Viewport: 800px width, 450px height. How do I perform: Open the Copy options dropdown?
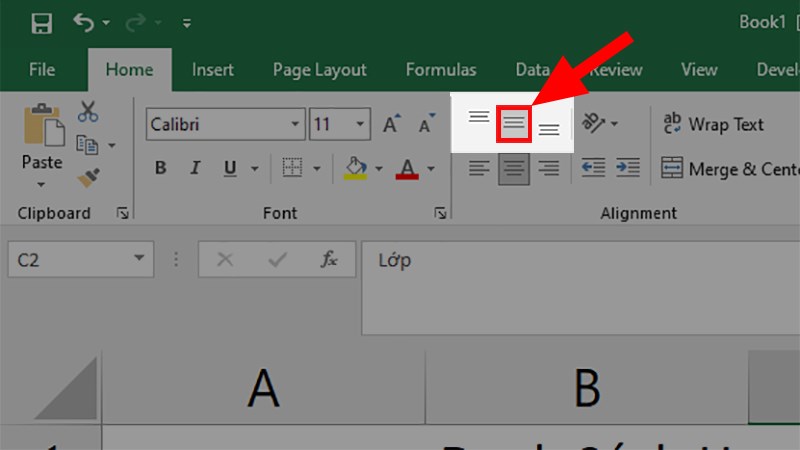click(112, 146)
